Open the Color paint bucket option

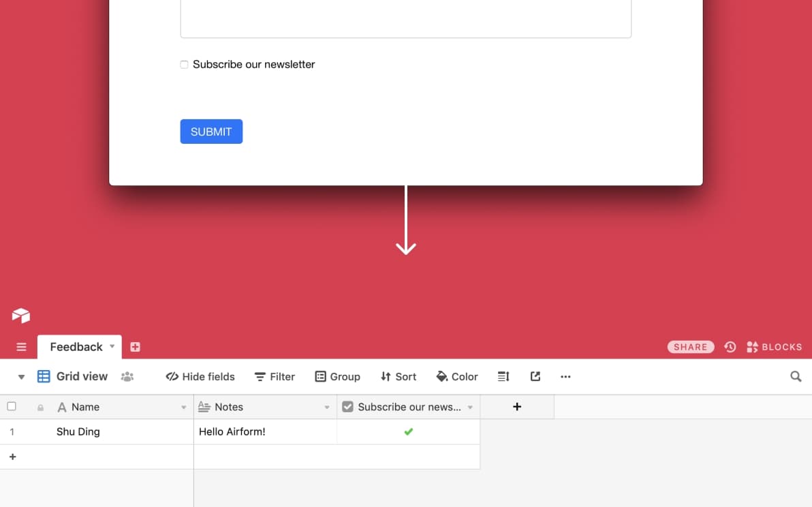tap(457, 377)
